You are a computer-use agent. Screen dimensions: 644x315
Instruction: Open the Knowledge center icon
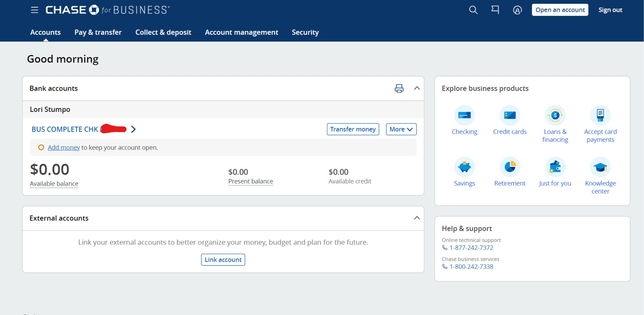point(600,167)
